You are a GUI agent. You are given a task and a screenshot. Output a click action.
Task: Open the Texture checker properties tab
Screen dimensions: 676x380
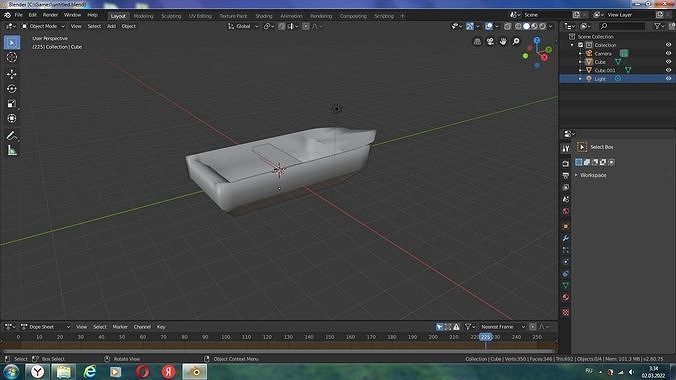pos(566,312)
